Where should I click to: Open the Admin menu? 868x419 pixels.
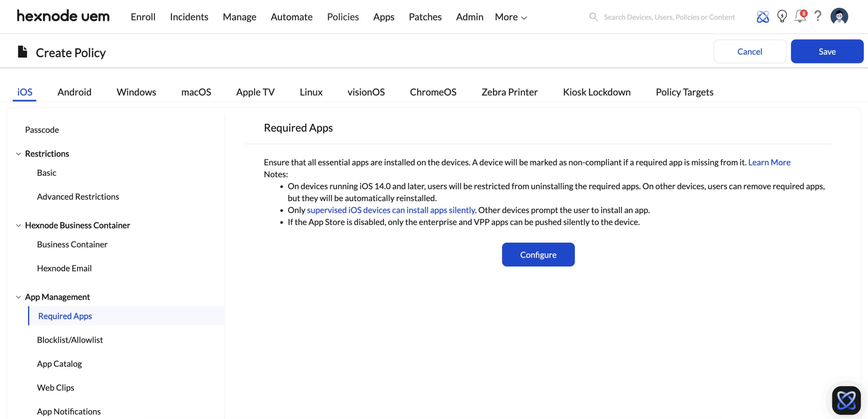click(470, 17)
